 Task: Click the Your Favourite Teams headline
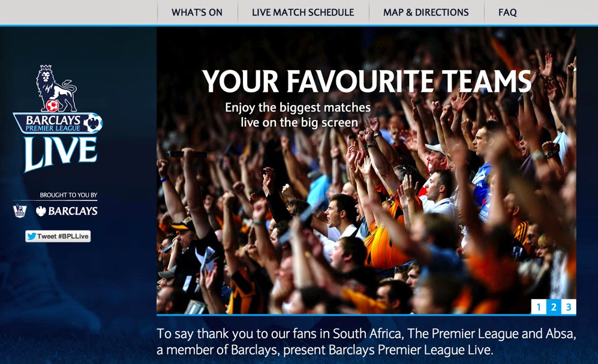[x=366, y=81]
